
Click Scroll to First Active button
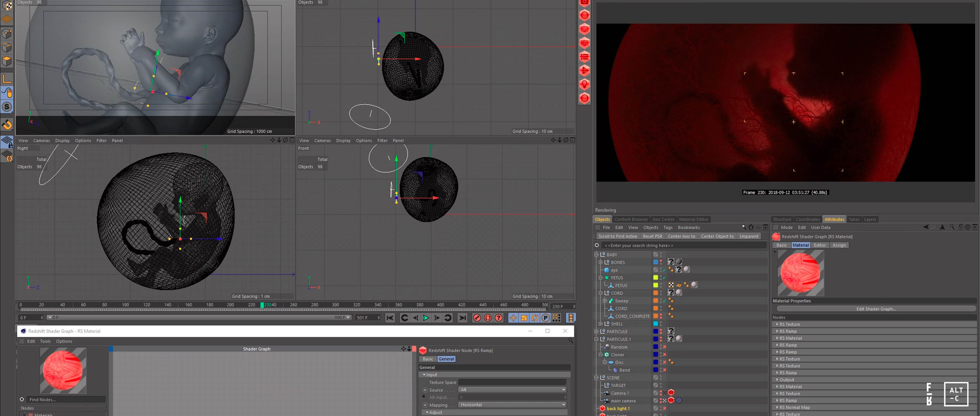617,236
